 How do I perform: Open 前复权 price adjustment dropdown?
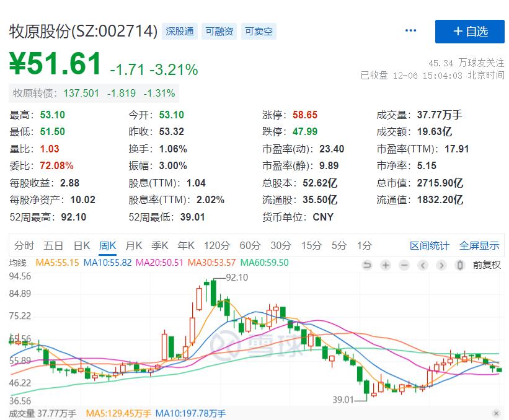(487, 265)
